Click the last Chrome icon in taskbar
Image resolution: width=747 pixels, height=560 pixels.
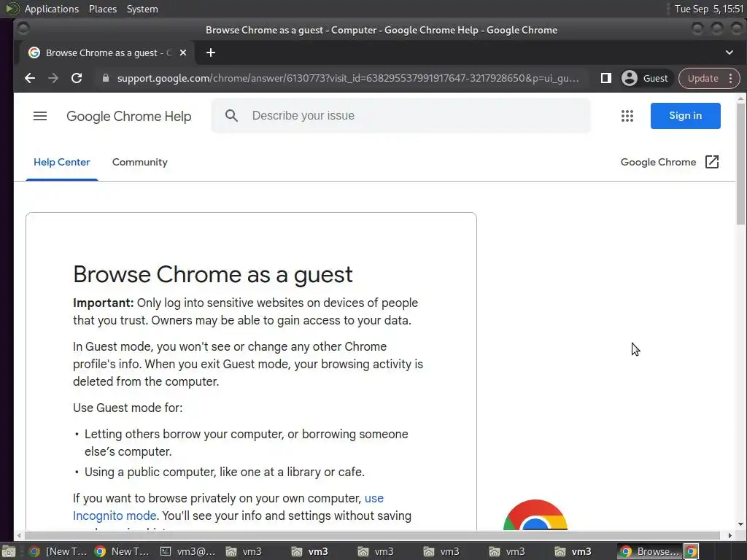coord(692,551)
